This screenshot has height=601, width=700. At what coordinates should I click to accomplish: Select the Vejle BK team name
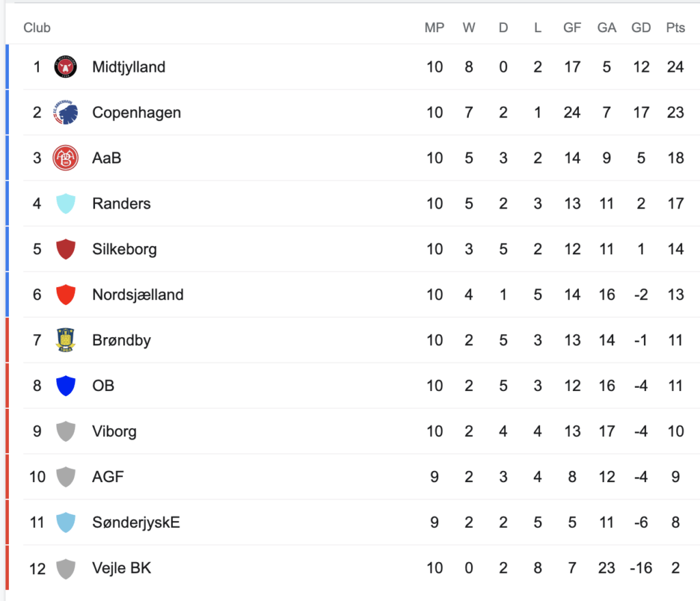tap(122, 568)
